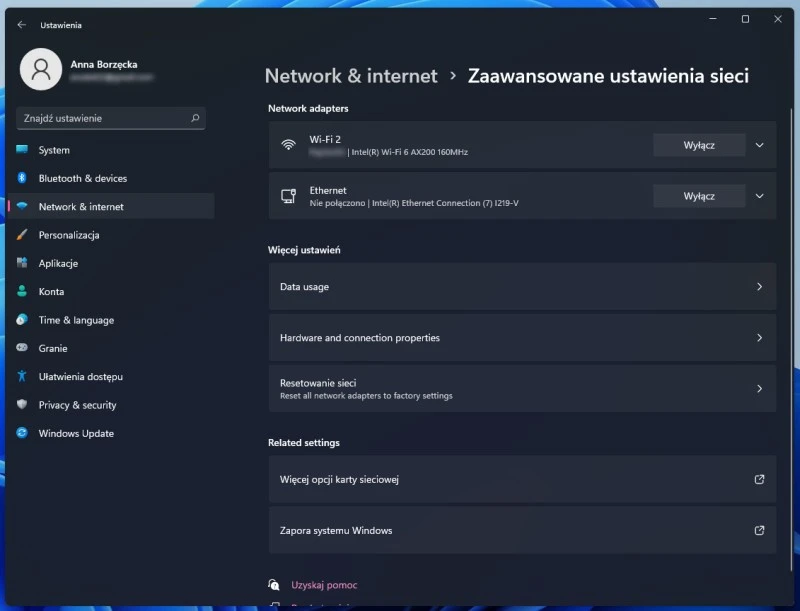
Task: Click the Ethernet adapter monitor icon
Action: pyautogui.click(x=288, y=196)
